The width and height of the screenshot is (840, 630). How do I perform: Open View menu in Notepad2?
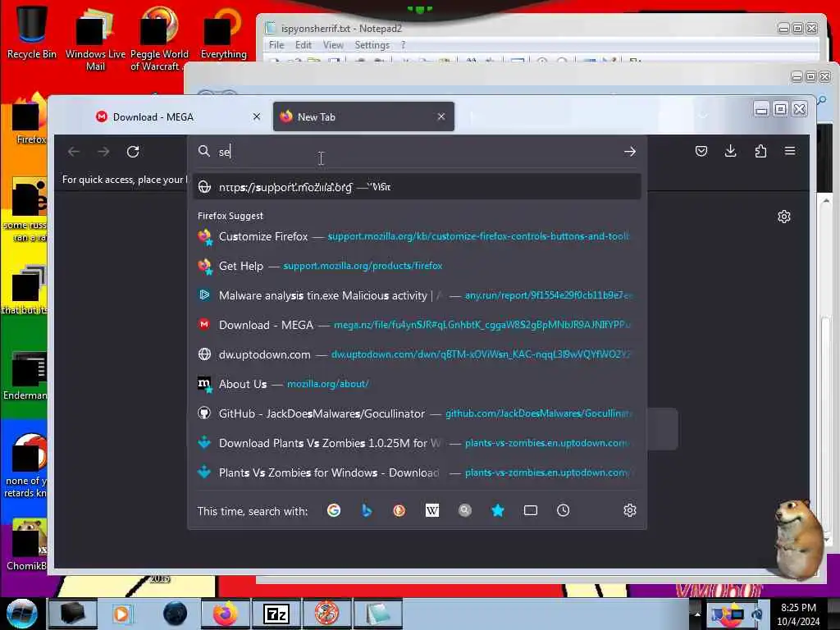(x=333, y=45)
